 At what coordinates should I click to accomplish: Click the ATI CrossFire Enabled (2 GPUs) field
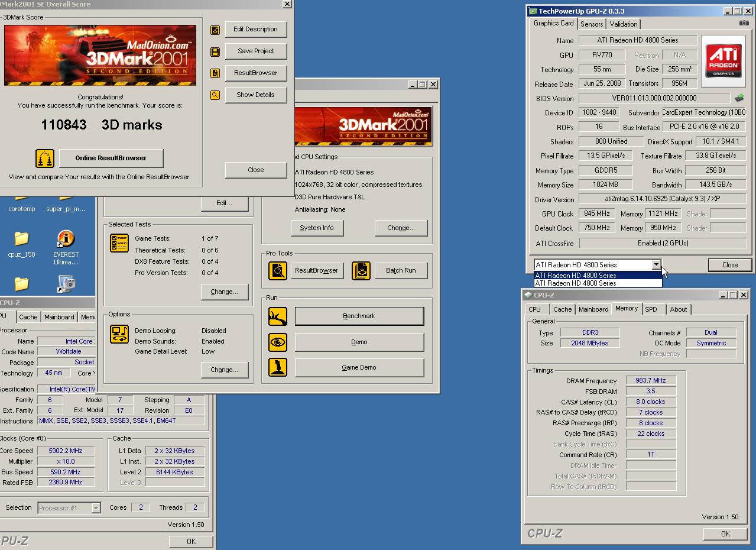(663, 243)
